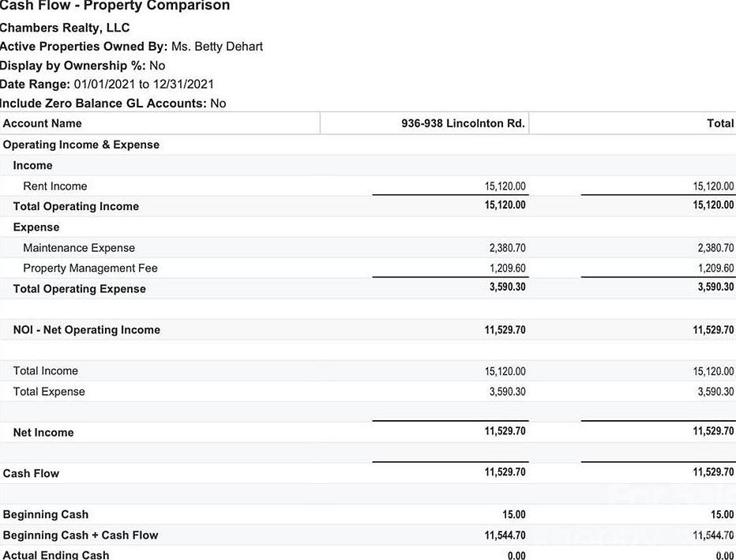Click the Maintenance Expense account label

[79, 248]
